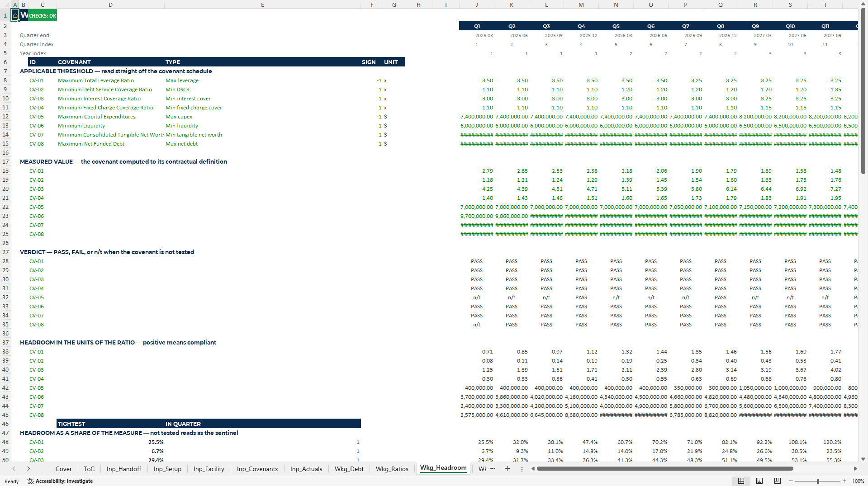The image size is (868, 486).
Task: Select column D header
Action: click(x=110, y=5)
